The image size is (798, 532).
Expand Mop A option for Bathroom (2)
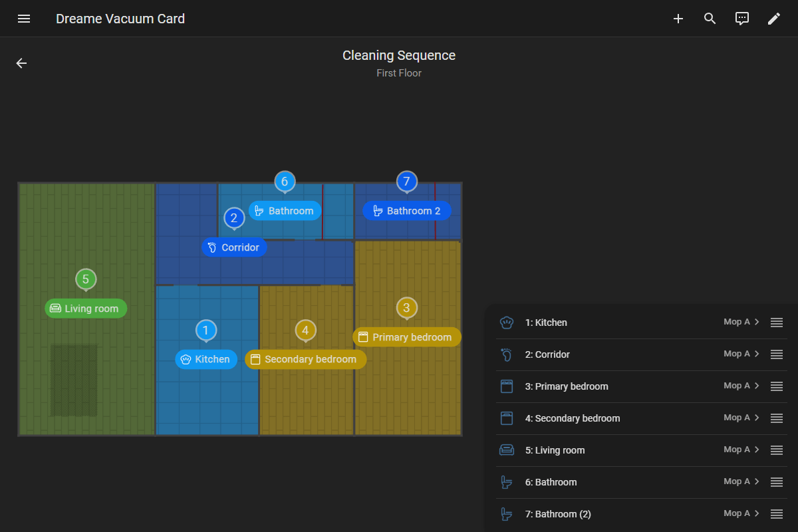741,513
